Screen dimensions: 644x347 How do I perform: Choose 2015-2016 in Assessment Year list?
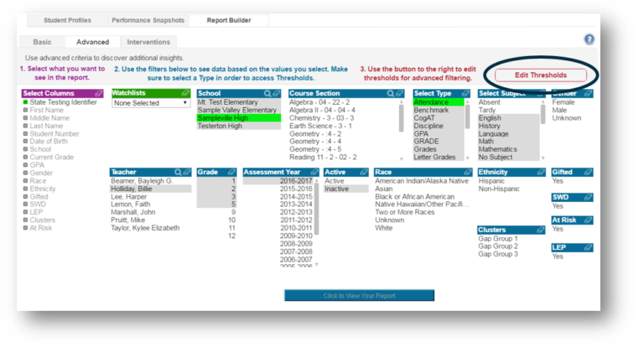coord(294,189)
